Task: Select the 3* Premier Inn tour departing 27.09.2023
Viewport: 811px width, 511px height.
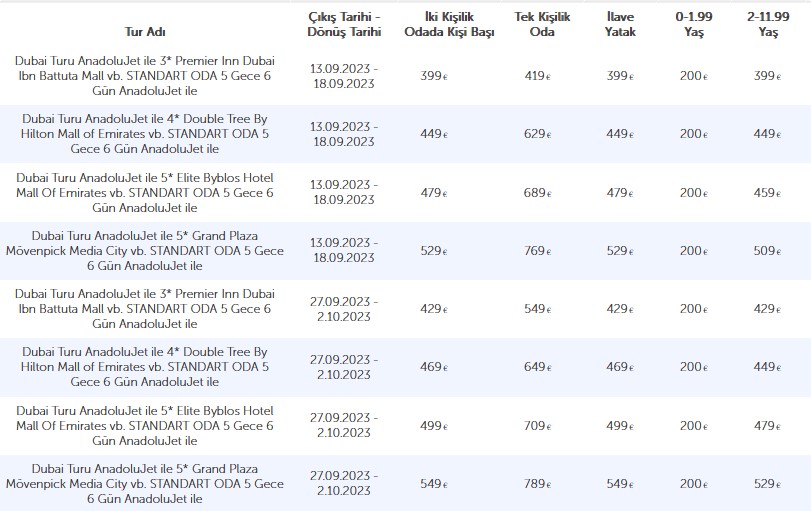Action: coord(145,309)
